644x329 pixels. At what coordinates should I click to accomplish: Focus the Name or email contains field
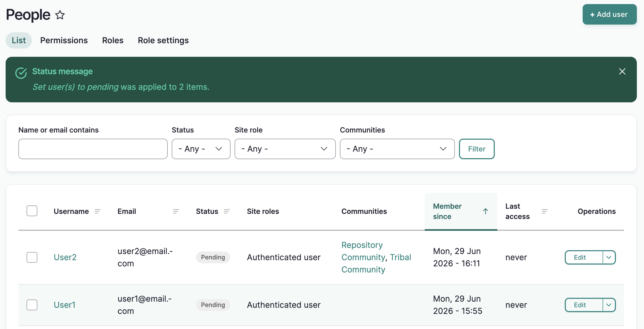[x=93, y=149]
